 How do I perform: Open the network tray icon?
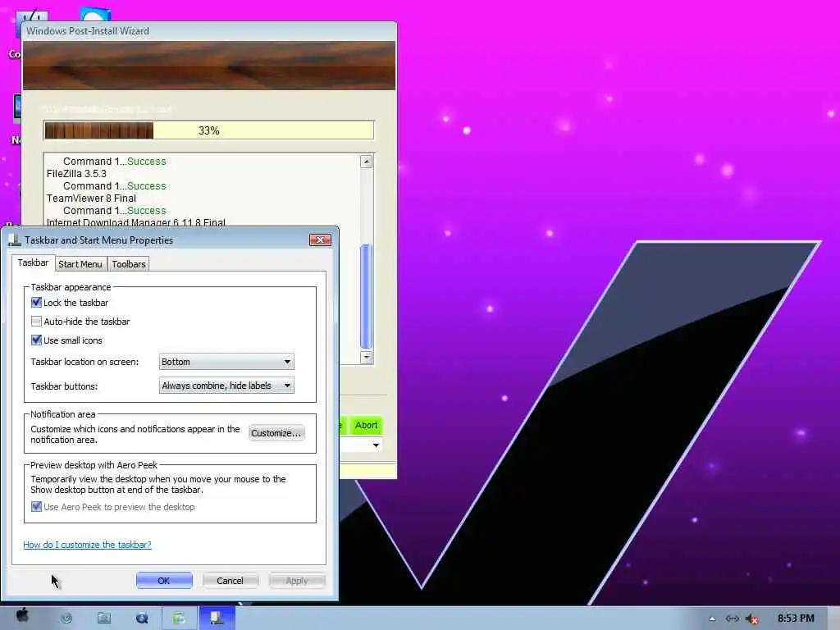pyautogui.click(x=733, y=619)
